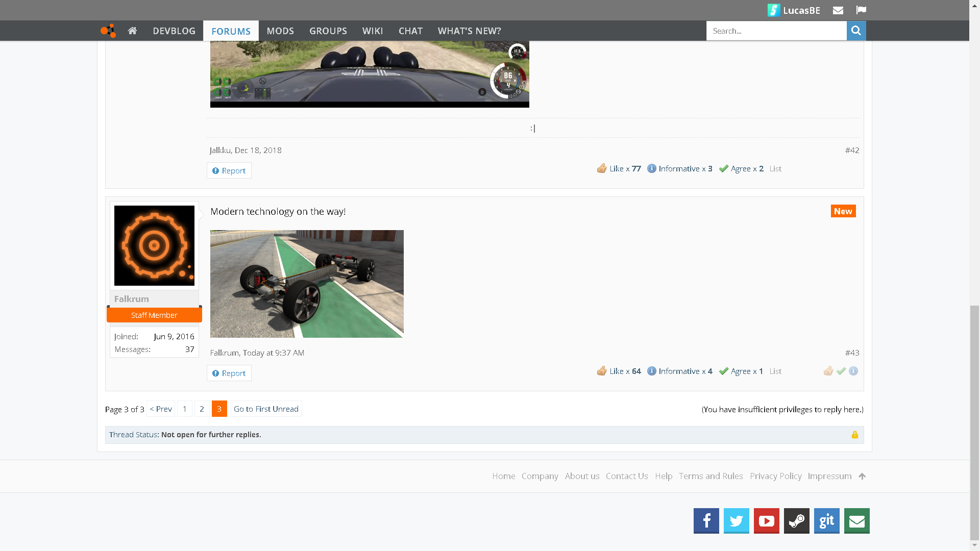980x551 pixels.
Task: Click Thread Status link
Action: point(133,435)
